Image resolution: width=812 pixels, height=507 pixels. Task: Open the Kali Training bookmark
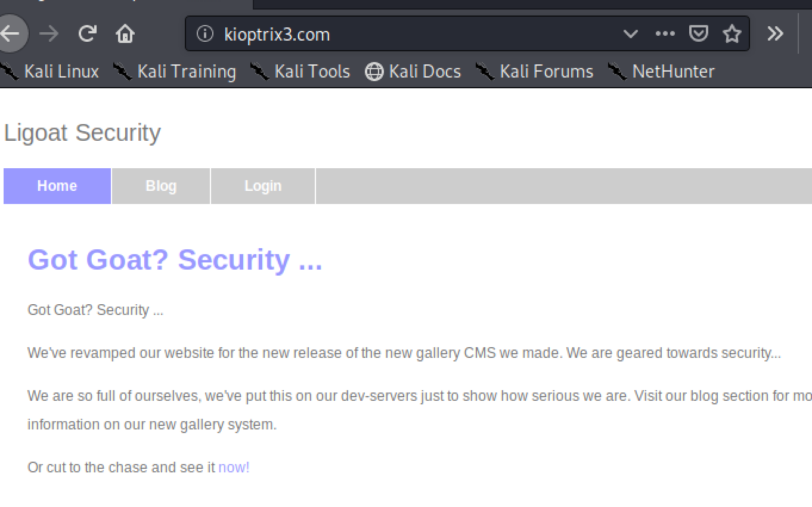(175, 72)
